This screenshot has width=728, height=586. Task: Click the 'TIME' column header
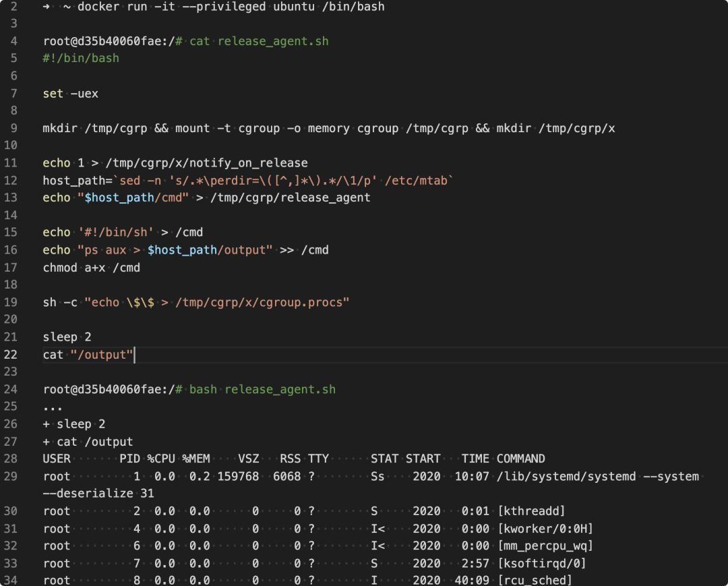[x=475, y=459]
